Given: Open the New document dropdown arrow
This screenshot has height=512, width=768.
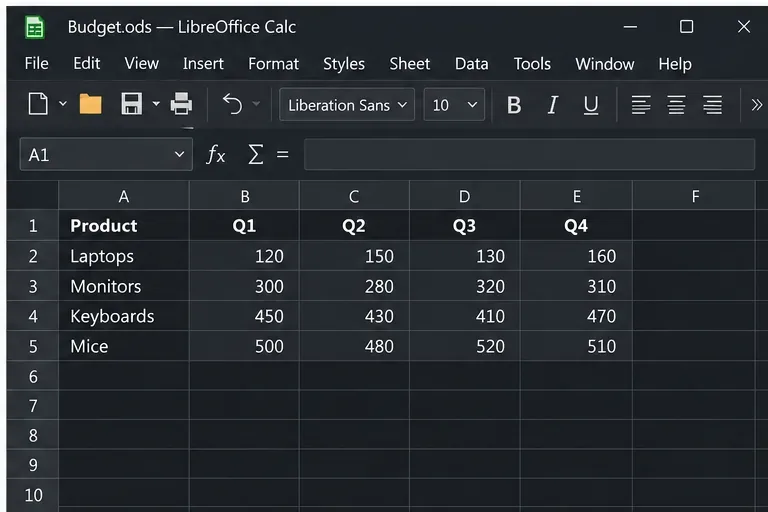Looking at the screenshot, I should click(63, 104).
